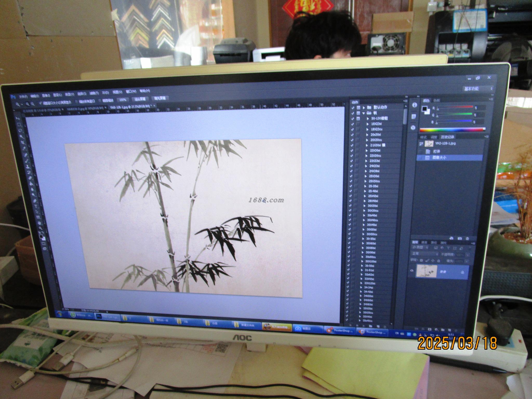Open Photoshop from the Windows taskbar
The height and width of the screenshot is (399, 532).
pos(107,317)
